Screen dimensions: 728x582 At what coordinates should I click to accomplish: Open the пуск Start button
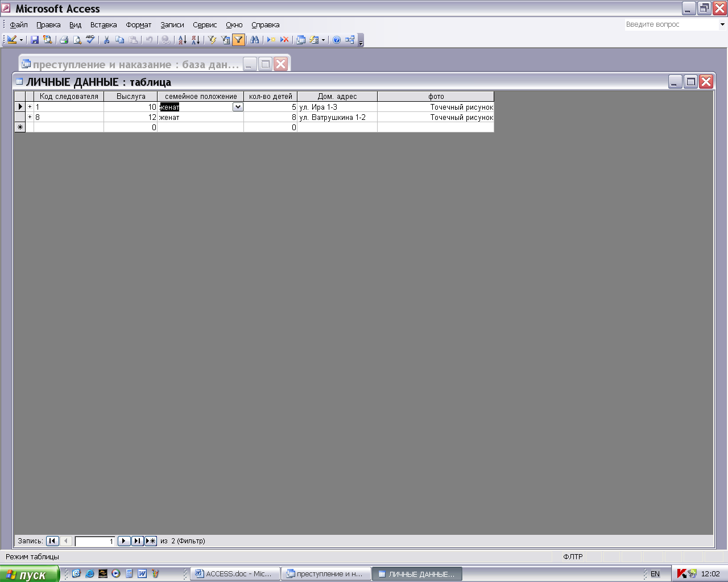30,574
